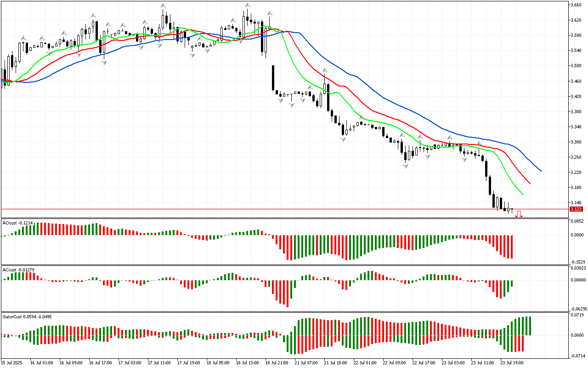Click the red down arrow signal icon
This screenshot has width=588, height=368.
pos(519,214)
